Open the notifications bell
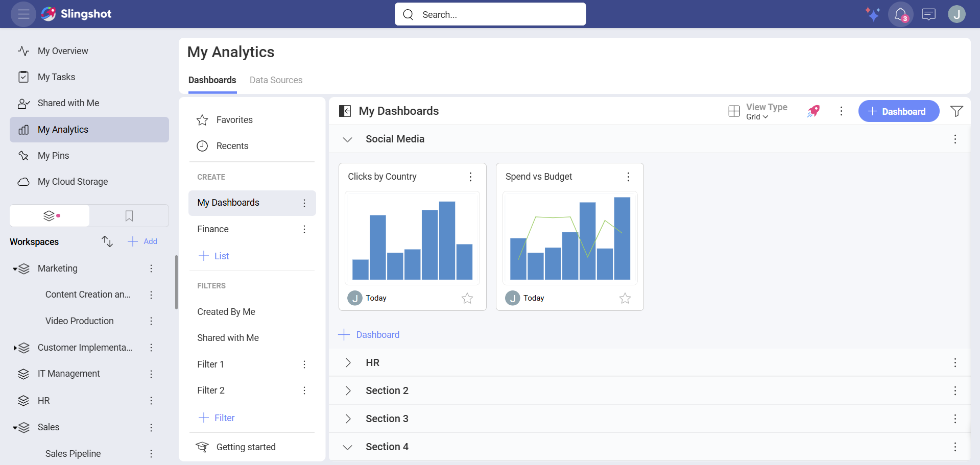This screenshot has width=980, height=465. [900, 14]
